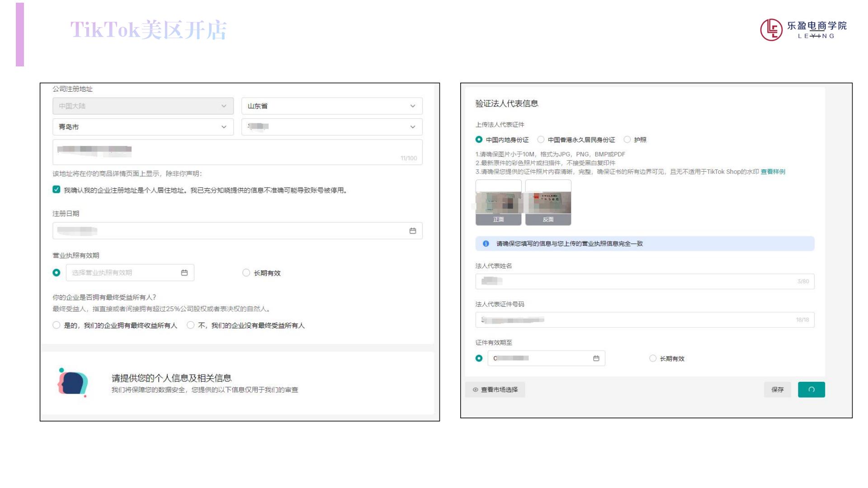Click the blue info icon in the notice banner
This screenshot has height=488, width=868.
[486, 244]
